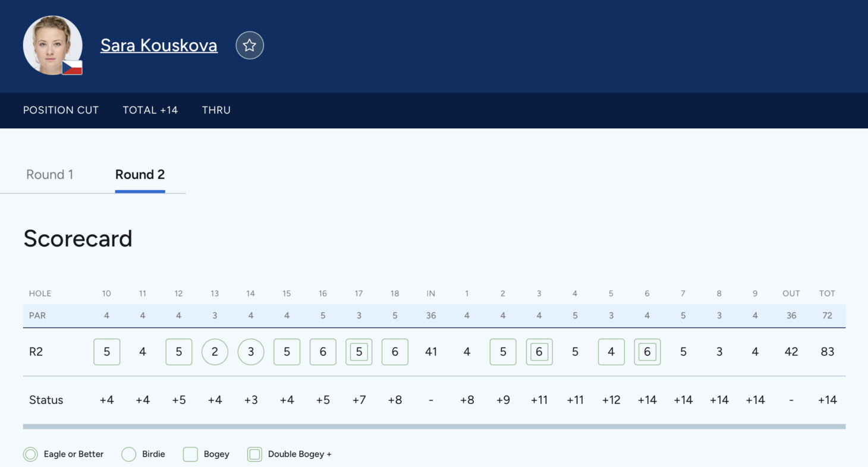
Task: Click the double bogey box on hole 3
Action: point(539,352)
